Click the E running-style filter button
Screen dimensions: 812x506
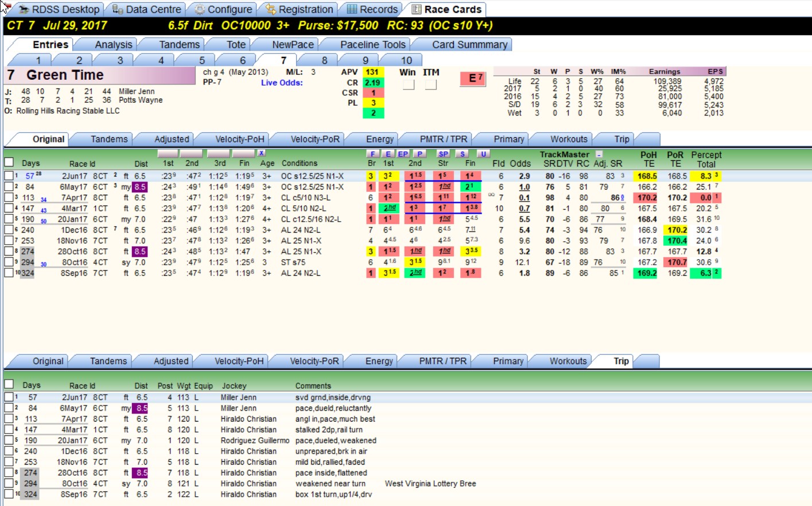[x=388, y=153]
